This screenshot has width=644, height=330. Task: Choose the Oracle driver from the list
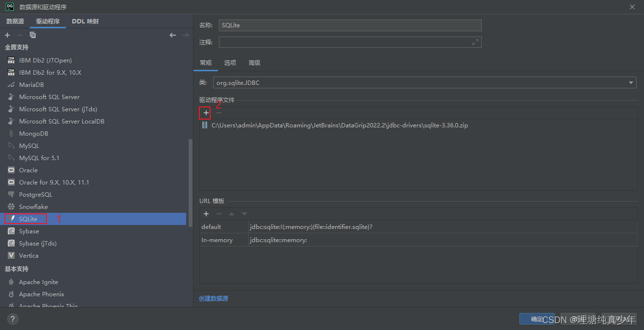tap(29, 170)
